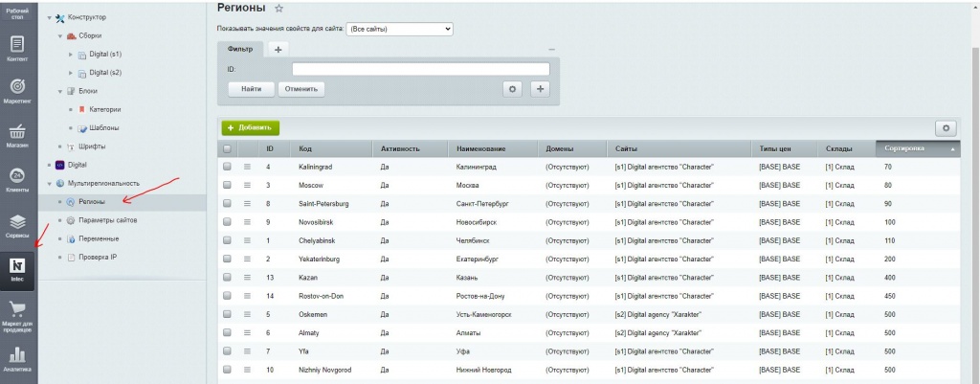Open the Маркетинг sidebar section
Screen dimensions: 980x384
(17, 90)
